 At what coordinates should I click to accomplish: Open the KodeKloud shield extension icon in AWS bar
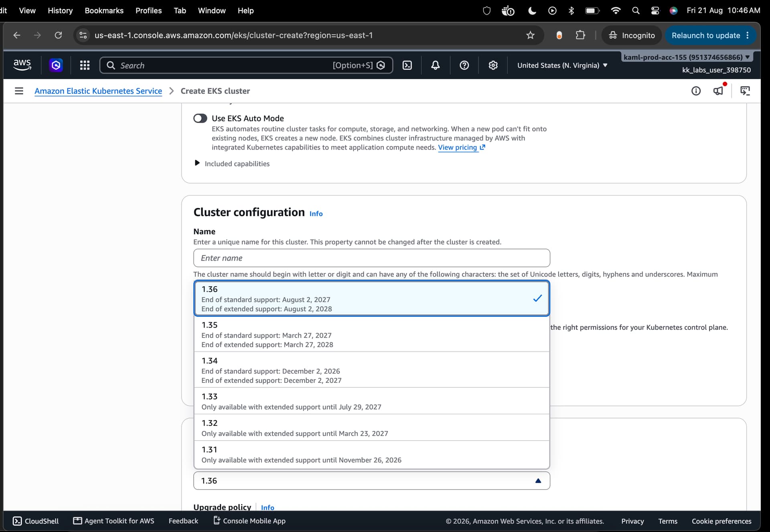[56, 65]
